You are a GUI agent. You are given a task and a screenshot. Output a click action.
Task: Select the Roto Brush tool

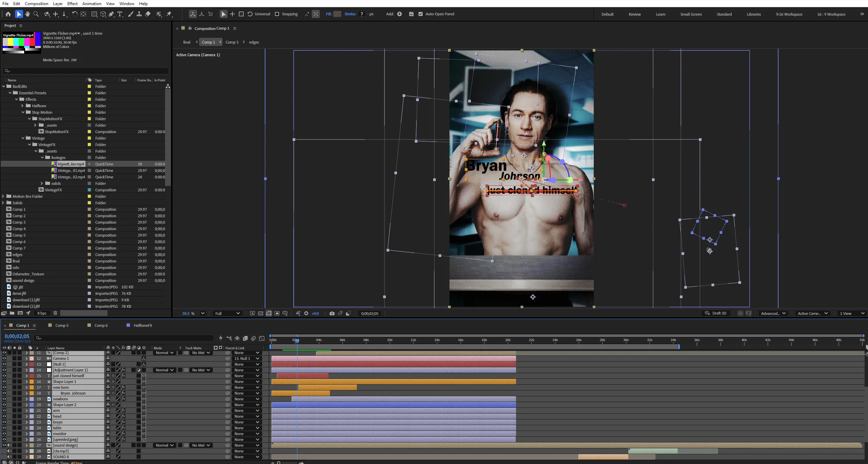click(159, 14)
